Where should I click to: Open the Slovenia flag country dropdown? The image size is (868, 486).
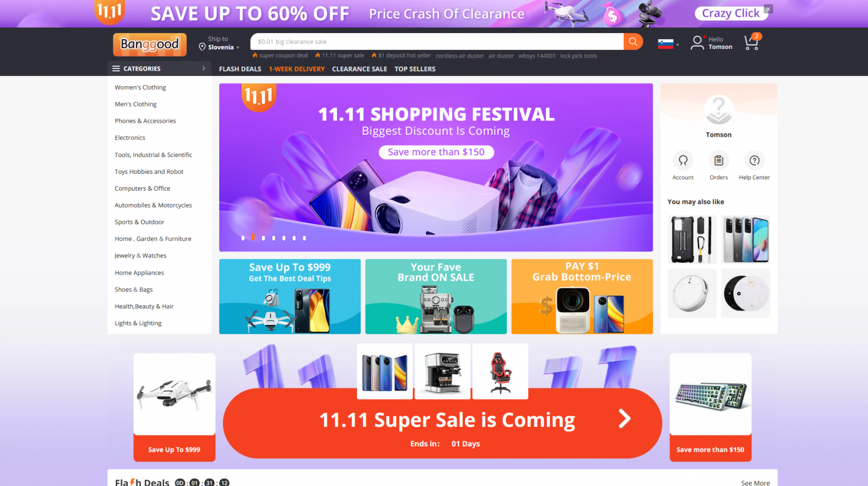(x=668, y=44)
